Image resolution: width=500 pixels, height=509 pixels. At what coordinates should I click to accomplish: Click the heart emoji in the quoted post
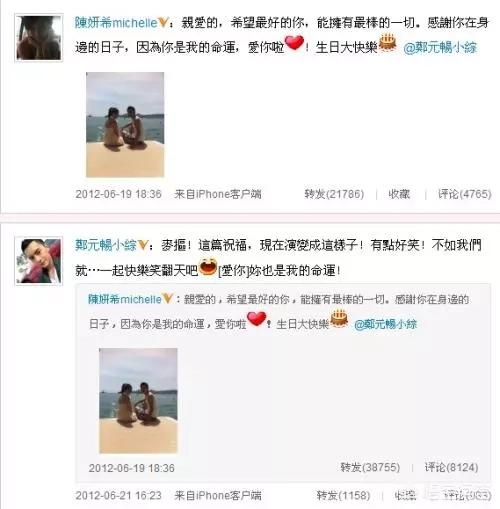coord(256,319)
